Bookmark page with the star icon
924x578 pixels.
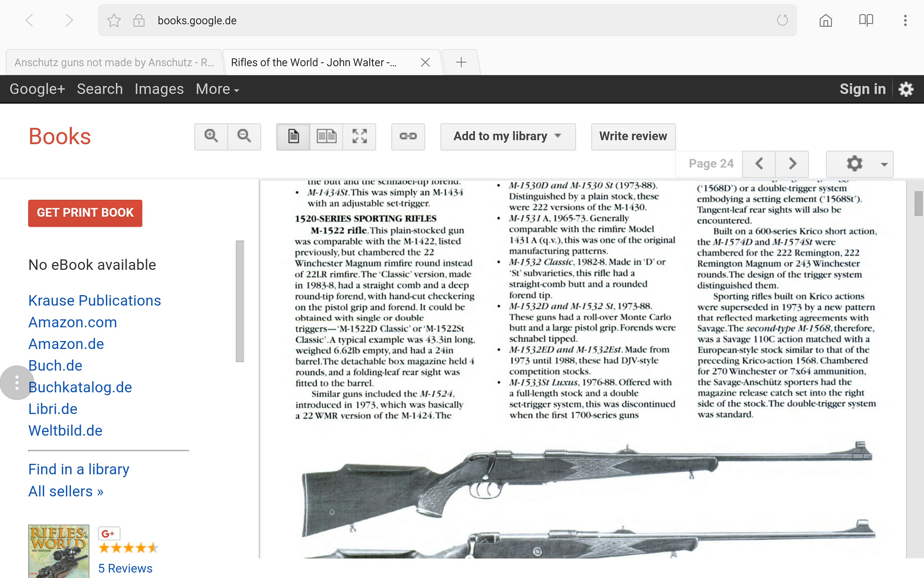[x=114, y=20]
